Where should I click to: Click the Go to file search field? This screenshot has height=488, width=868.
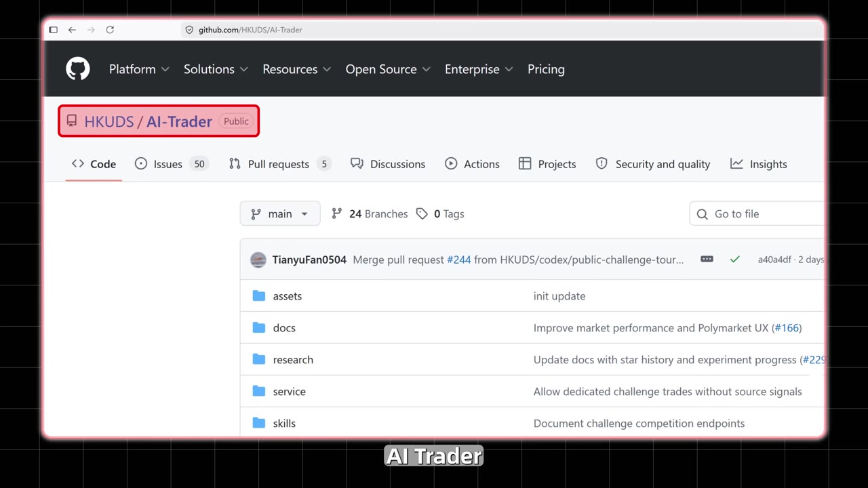pos(757,213)
